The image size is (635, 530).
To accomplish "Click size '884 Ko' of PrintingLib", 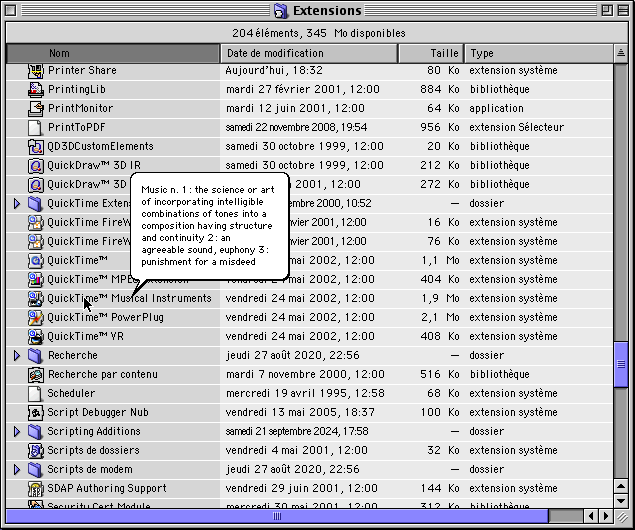I will coord(439,89).
